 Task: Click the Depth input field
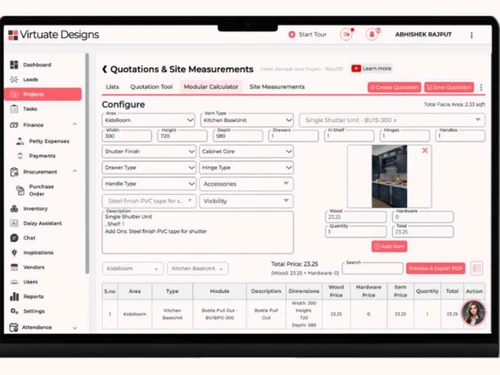click(x=238, y=136)
